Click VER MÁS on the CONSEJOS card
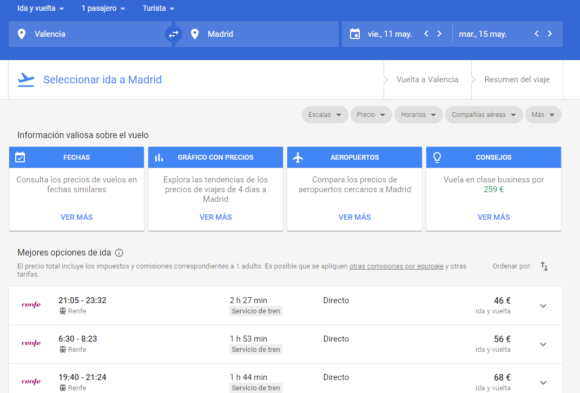Screen dimensions: 580x393 pos(494,217)
